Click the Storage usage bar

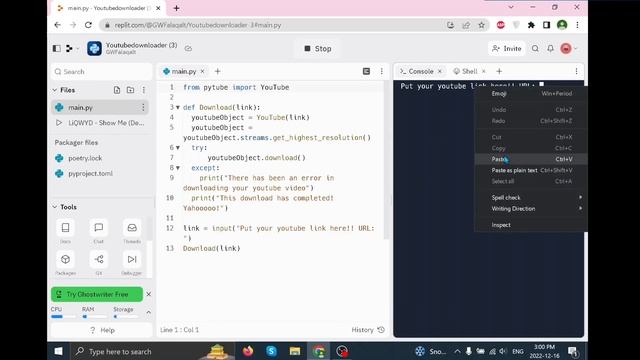point(126,316)
